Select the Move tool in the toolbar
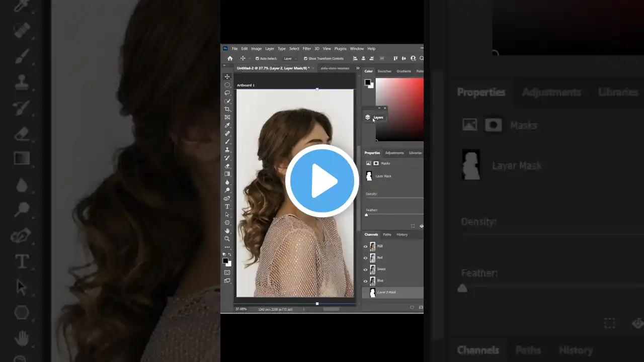644x362 pixels. coord(227,77)
